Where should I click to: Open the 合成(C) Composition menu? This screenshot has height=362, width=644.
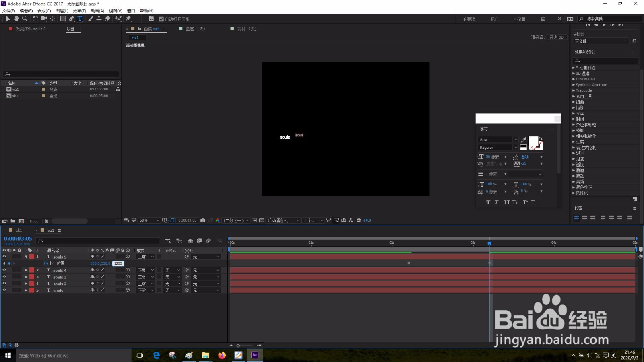(x=44, y=11)
